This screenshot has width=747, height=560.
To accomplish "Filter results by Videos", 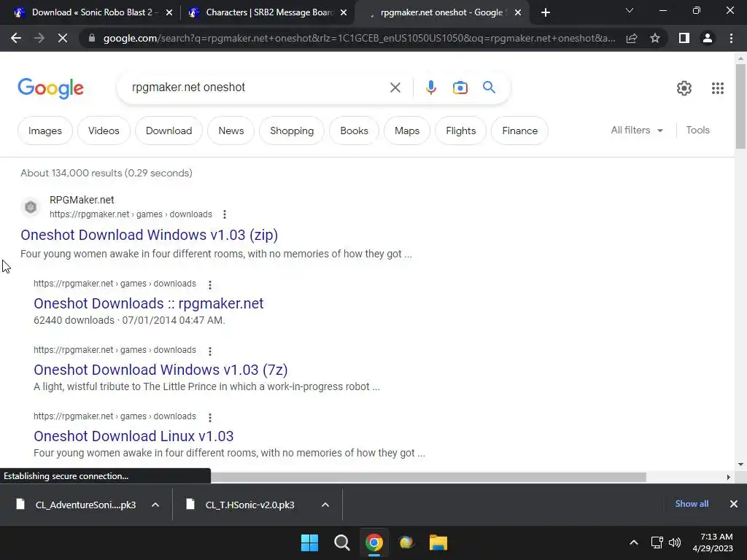I will click(104, 131).
